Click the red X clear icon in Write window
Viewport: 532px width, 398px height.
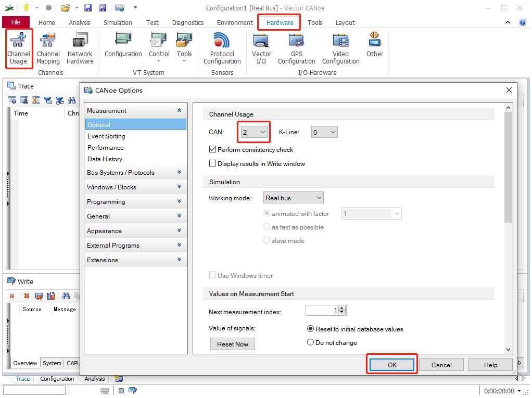(x=27, y=296)
